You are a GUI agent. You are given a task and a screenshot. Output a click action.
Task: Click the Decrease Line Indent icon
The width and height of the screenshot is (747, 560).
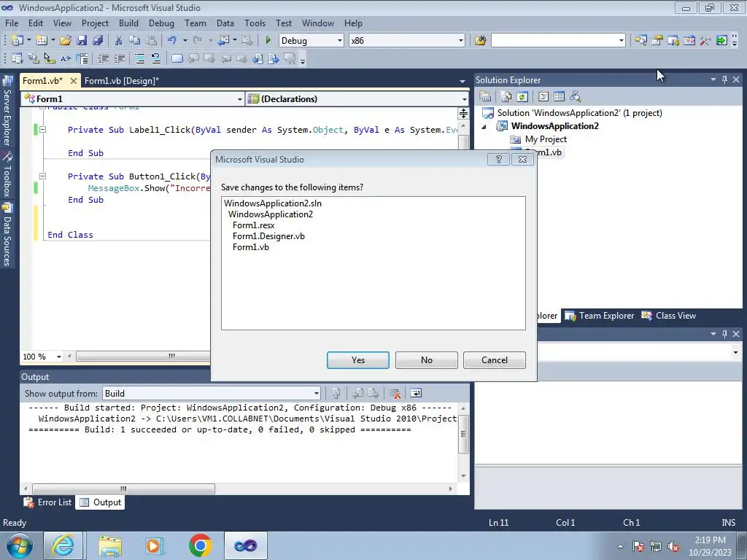coord(103,58)
